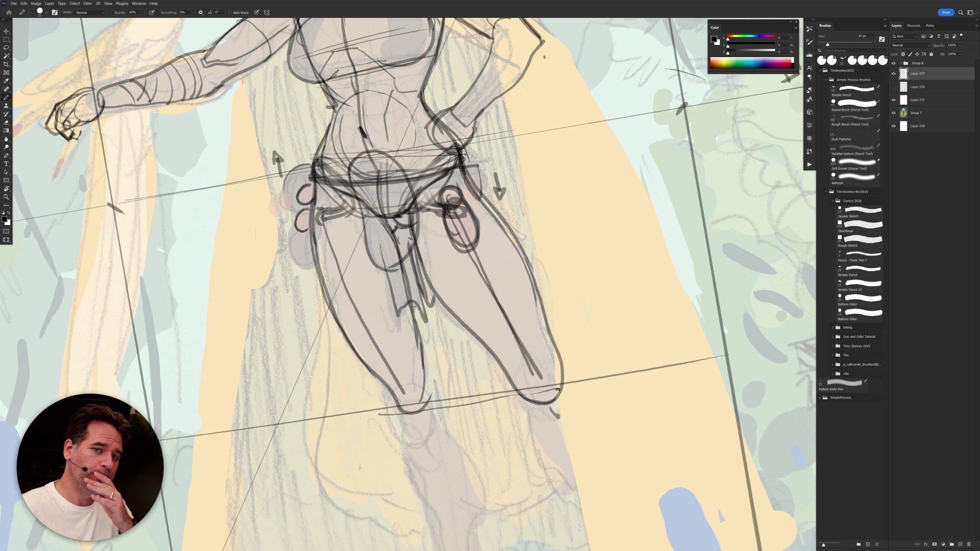Screen dimensions: 980x551
Task: Switch to the Channels tab
Action: click(913, 26)
